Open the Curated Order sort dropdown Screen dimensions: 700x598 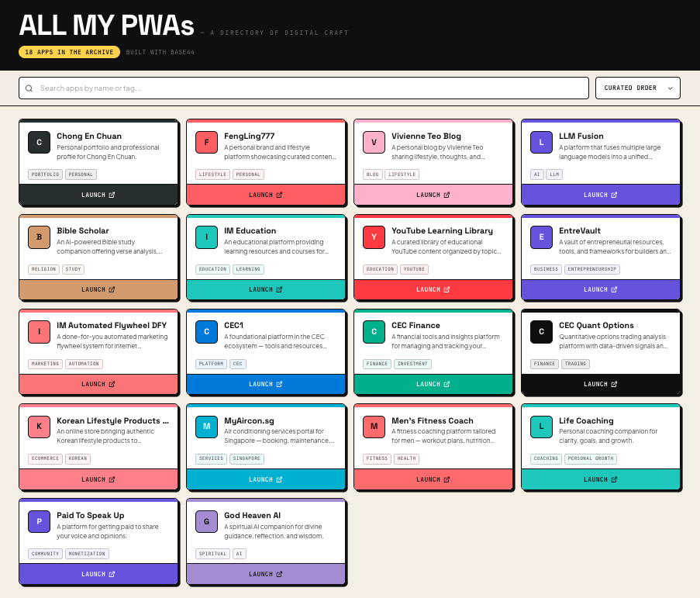tap(637, 88)
